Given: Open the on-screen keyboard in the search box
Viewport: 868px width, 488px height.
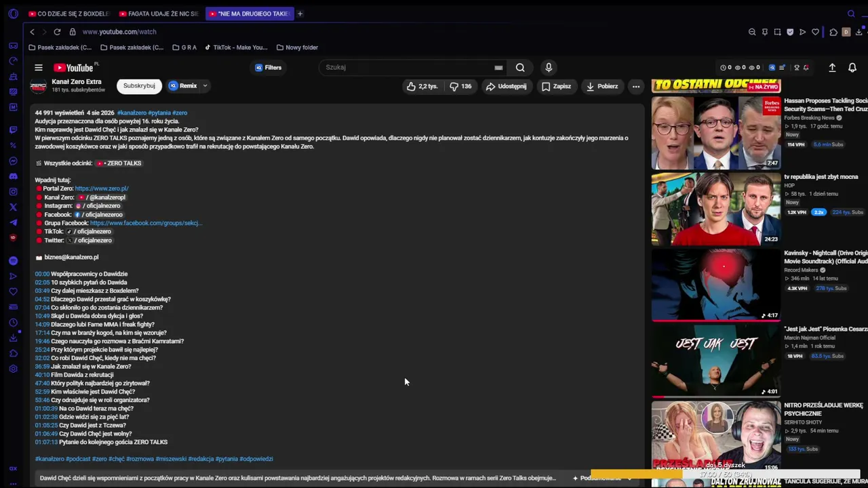Looking at the screenshot, I should (x=498, y=68).
